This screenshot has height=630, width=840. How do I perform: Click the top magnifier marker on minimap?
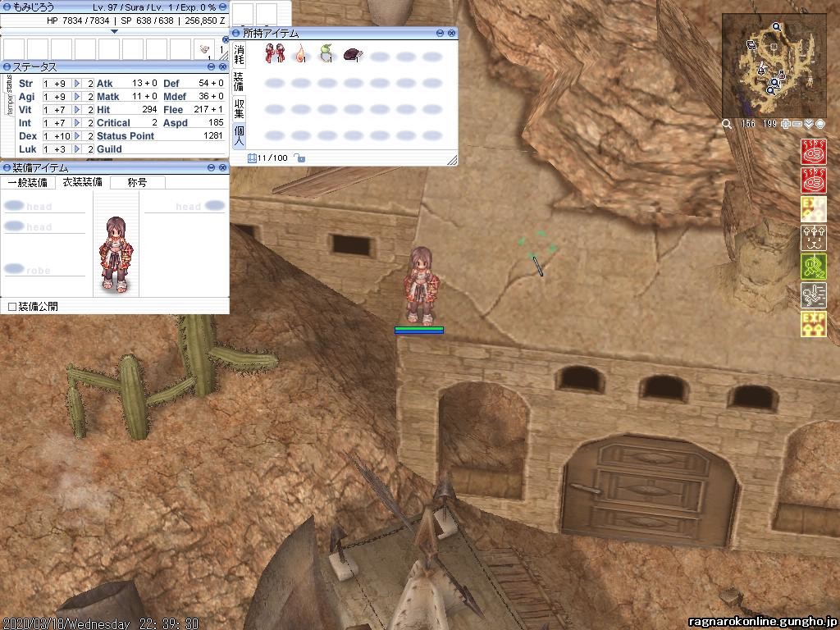pos(776,26)
